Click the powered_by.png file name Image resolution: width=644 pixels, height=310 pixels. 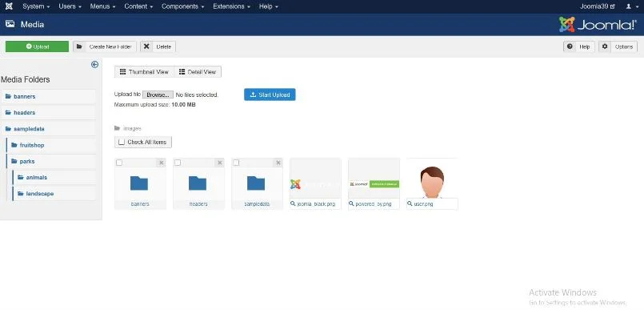[x=374, y=204]
